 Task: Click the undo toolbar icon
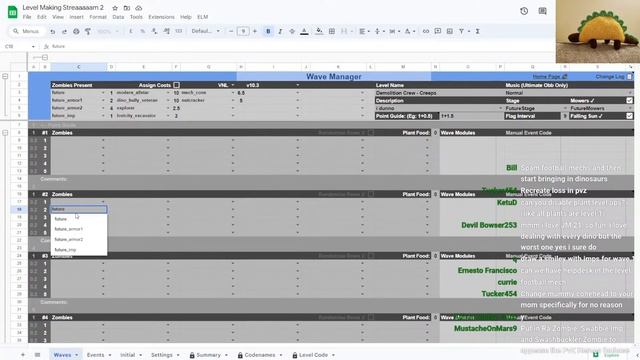coord(53,31)
